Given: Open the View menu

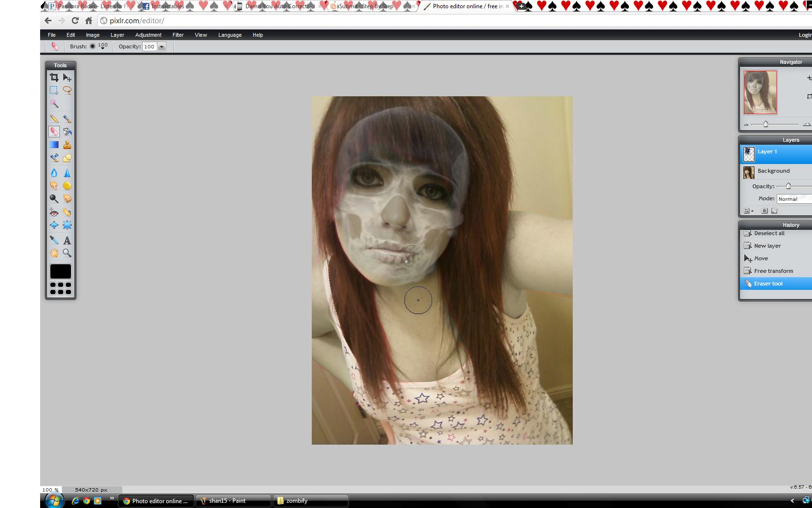Looking at the screenshot, I should click(201, 35).
